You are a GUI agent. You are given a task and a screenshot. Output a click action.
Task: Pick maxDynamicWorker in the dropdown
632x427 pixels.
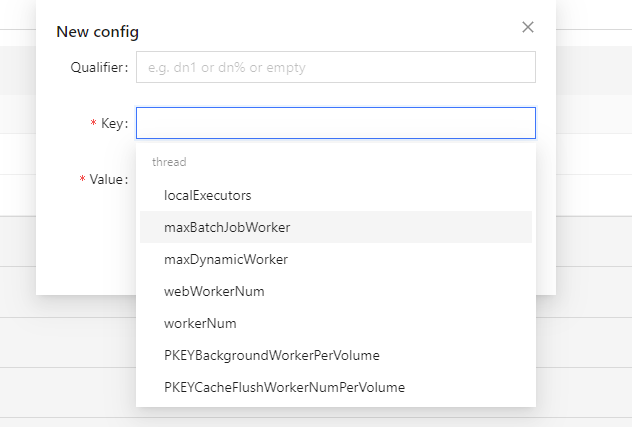tap(225, 259)
